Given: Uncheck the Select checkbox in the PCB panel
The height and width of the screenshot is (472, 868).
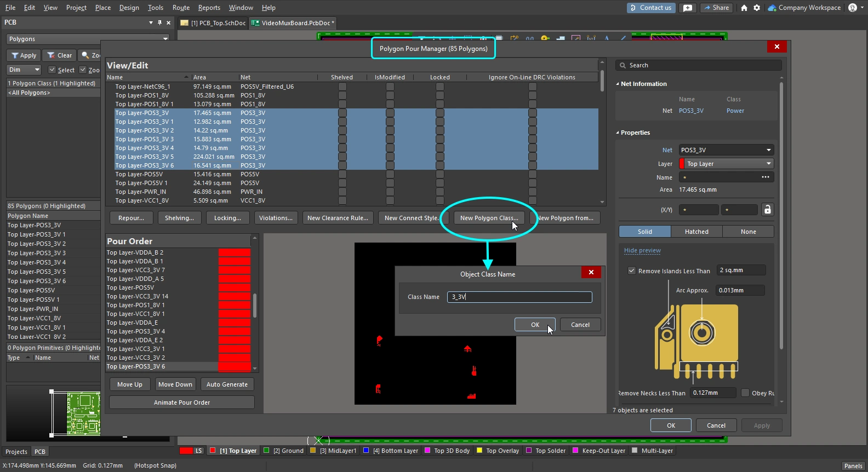Looking at the screenshot, I should [52, 70].
